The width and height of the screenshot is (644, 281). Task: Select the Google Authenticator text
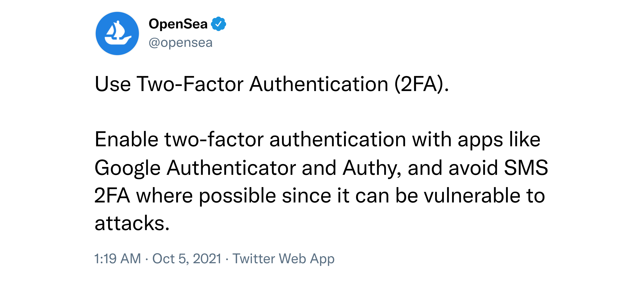coord(195,168)
